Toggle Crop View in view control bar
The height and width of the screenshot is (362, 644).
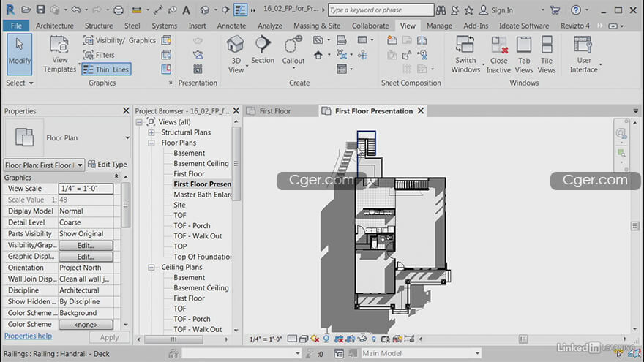point(339,339)
